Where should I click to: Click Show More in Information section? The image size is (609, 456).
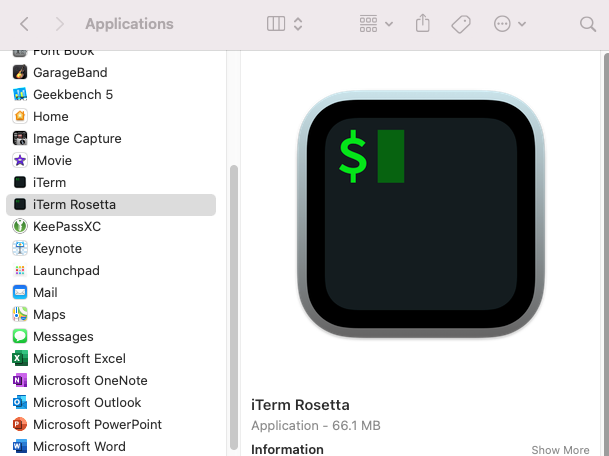(x=560, y=450)
